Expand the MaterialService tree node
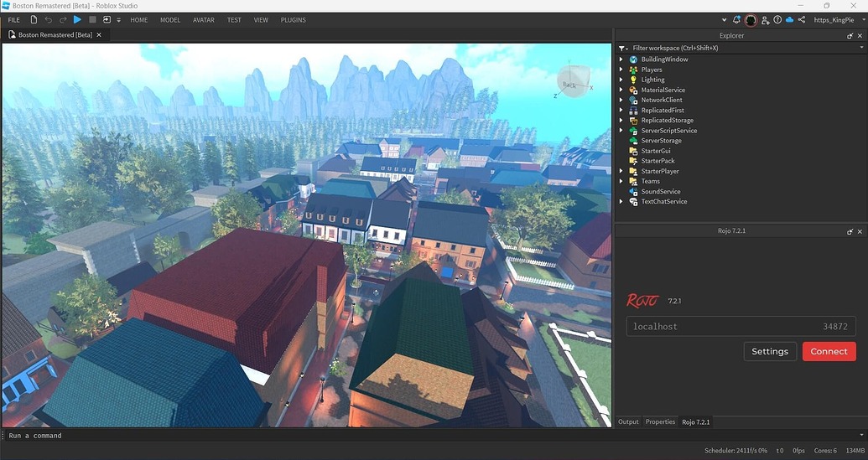Screen dimensions: 868x460 [x=621, y=90]
